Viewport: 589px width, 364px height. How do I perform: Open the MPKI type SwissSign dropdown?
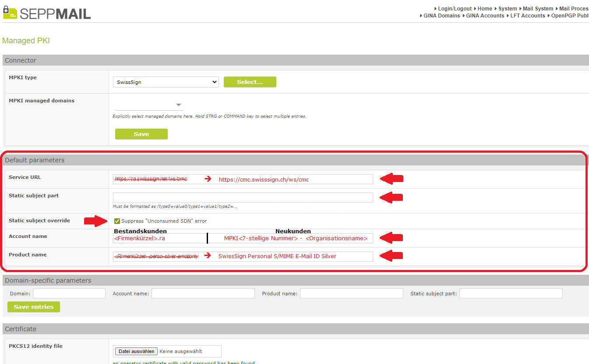pyautogui.click(x=166, y=82)
